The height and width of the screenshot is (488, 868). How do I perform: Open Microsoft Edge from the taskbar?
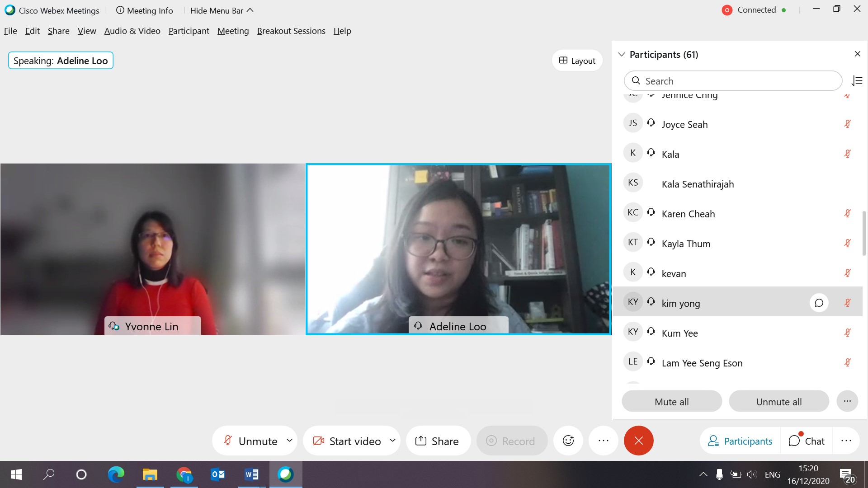(116, 474)
